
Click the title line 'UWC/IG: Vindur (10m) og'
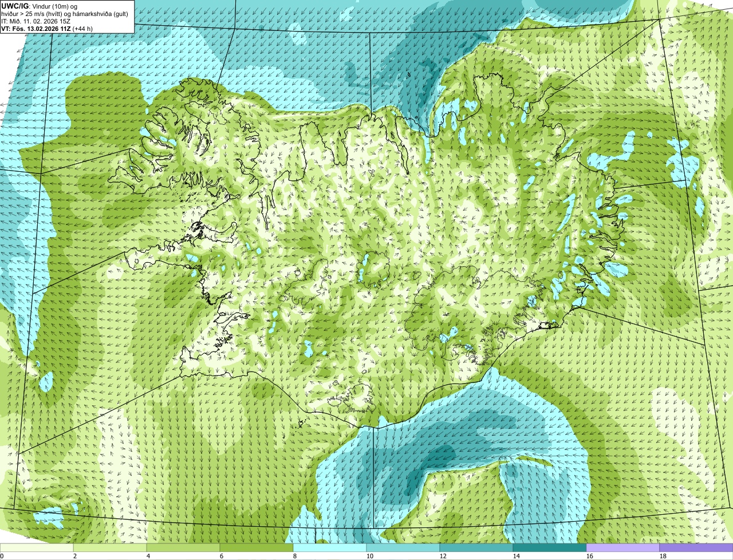[x=40, y=6]
